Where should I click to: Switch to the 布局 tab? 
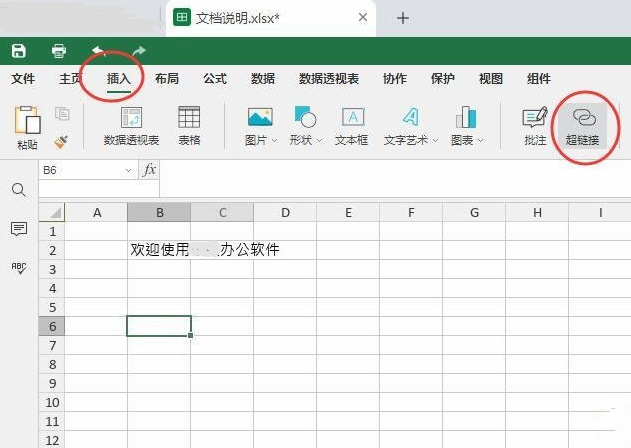167,79
